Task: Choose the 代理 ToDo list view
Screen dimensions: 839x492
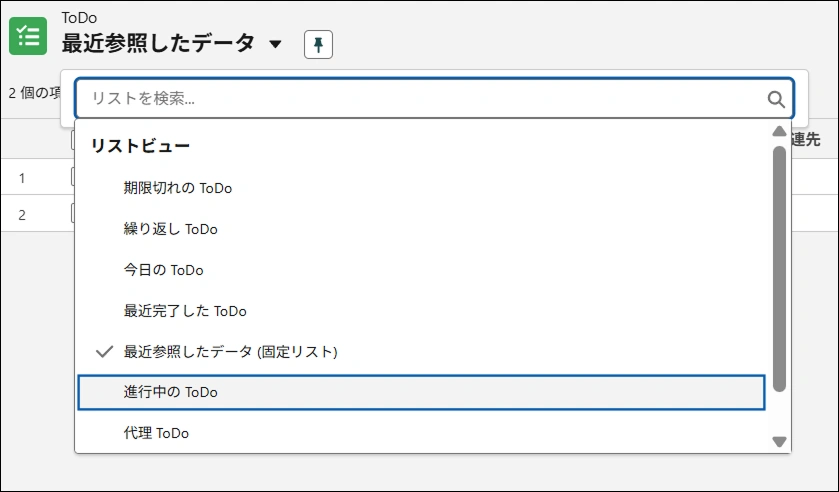Action: [x=157, y=433]
